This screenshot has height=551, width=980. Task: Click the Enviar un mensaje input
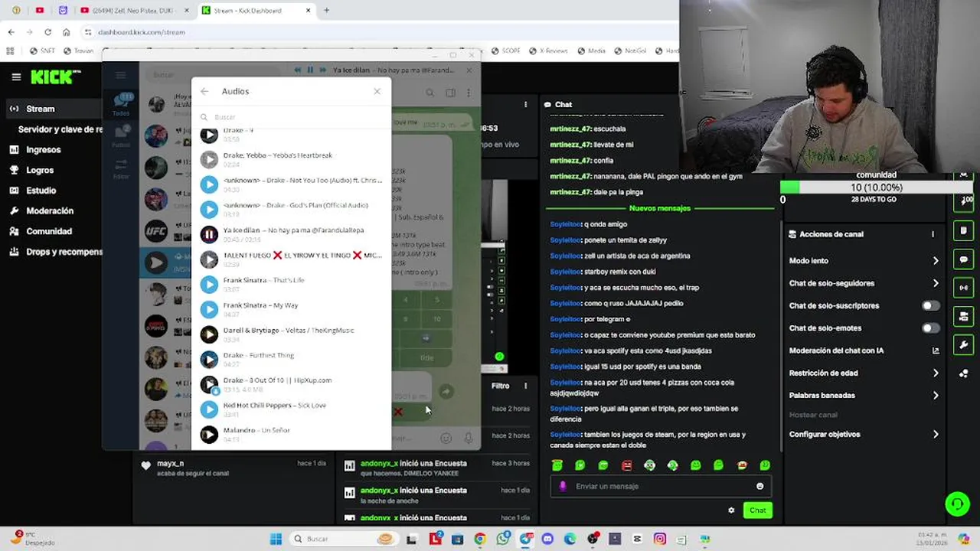pyautogui.click(x=660, y=486)
